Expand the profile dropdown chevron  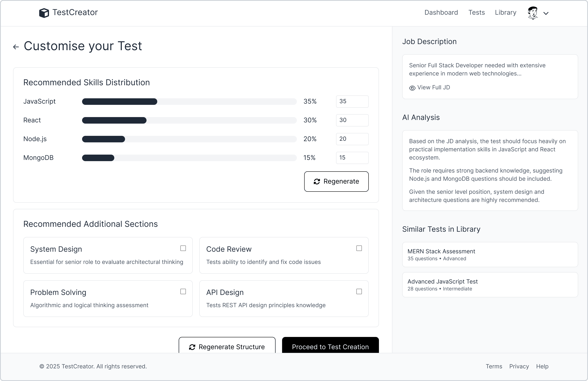point(546,13)
